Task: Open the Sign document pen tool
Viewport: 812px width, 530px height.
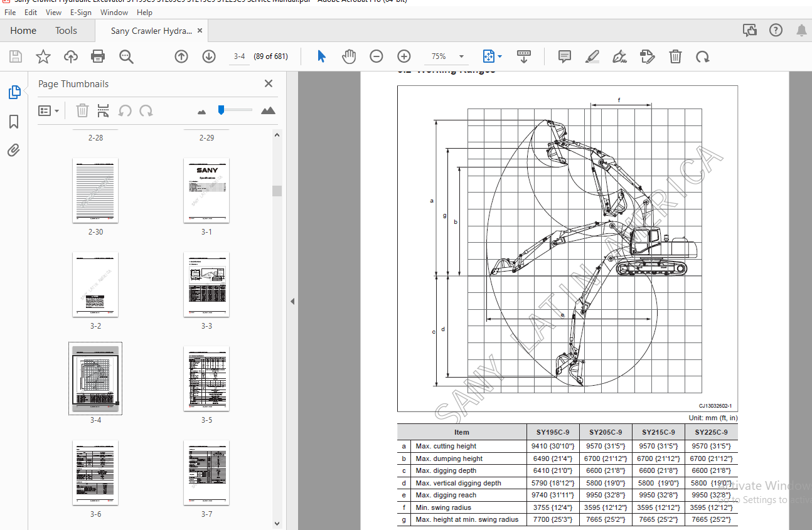Action: click(620, 56)
